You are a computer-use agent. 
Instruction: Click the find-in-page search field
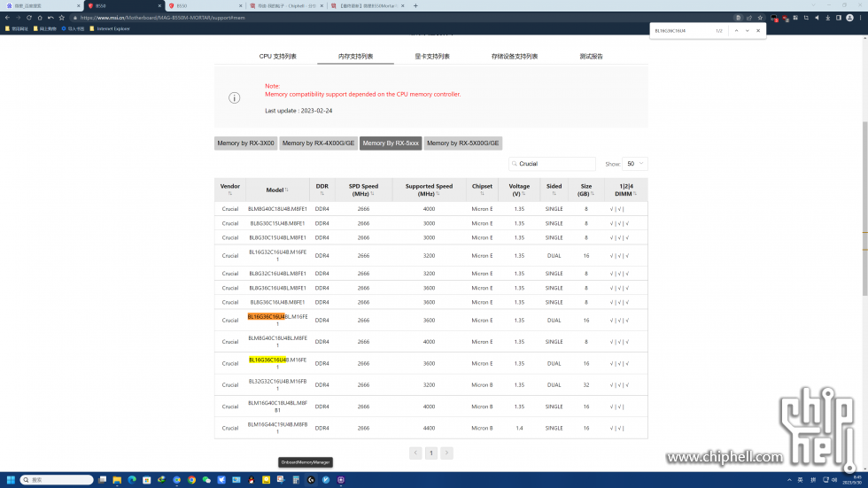coord(682,31)
